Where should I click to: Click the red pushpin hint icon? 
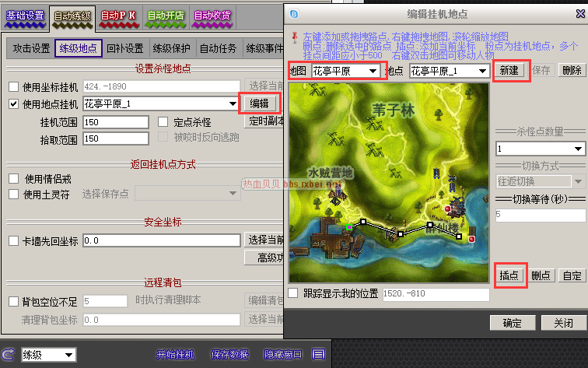(295, 37)
